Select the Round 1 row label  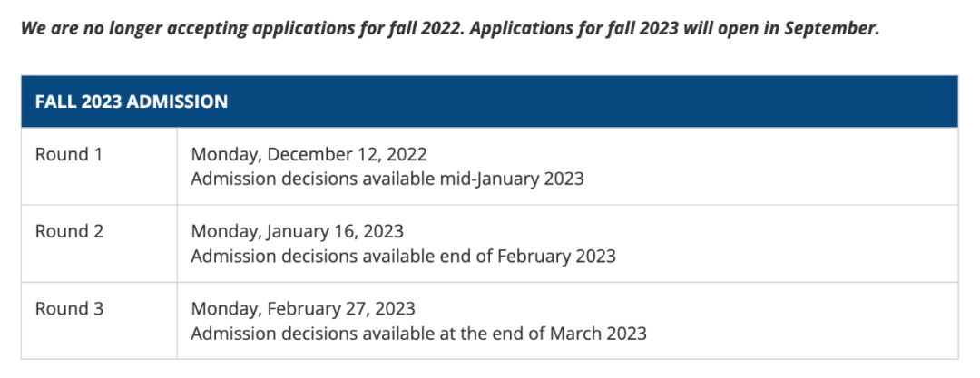(x=68, y=154)
